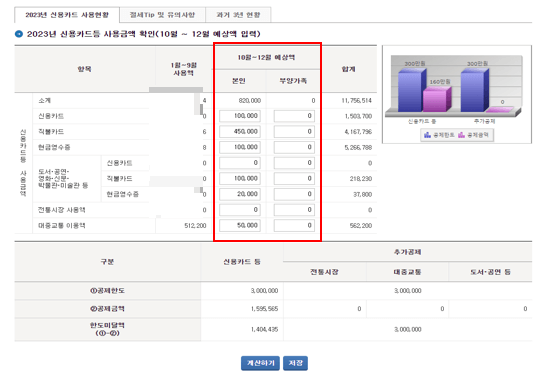Focus the 도서·공연 직불카드 부양가족 field

click(294, 179)
